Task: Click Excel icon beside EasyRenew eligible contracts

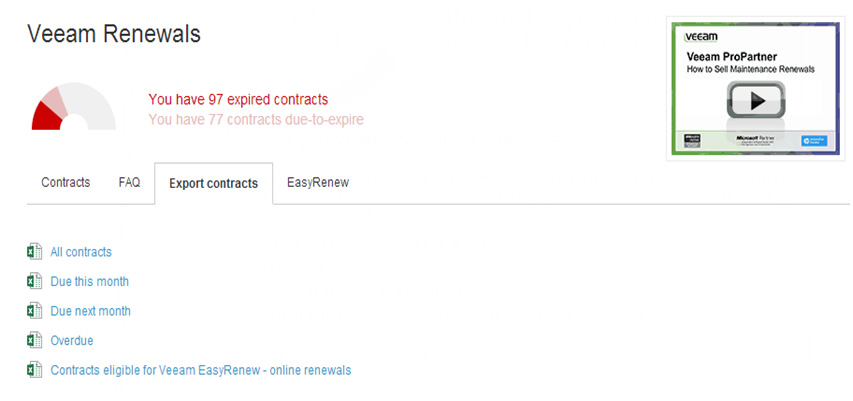Action: click(34, 370)
